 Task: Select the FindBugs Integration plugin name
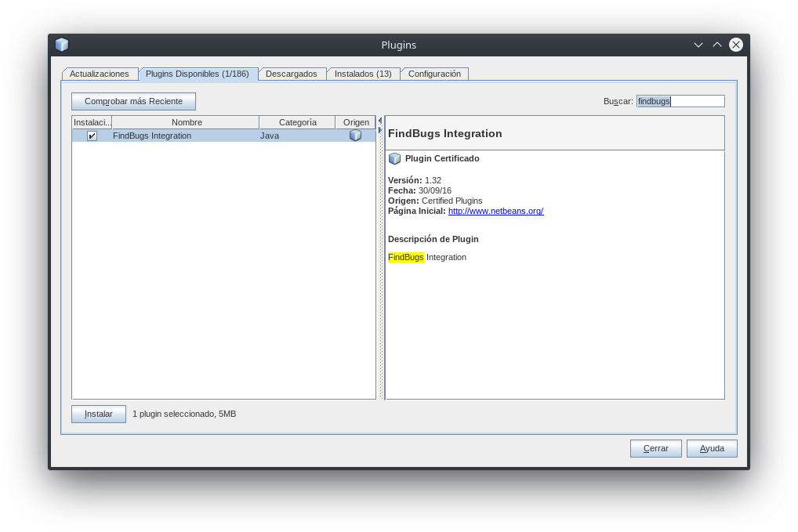(152, 136)
